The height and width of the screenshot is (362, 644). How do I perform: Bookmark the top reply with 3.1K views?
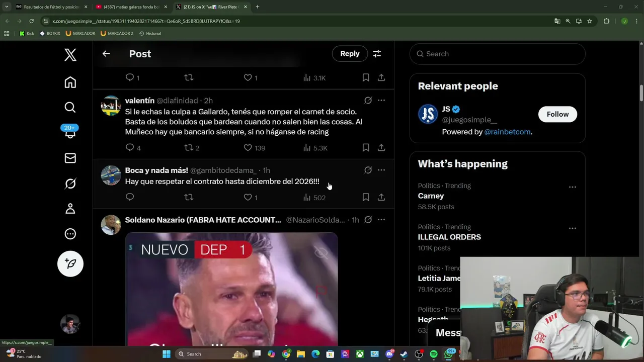tap(366, 78)
